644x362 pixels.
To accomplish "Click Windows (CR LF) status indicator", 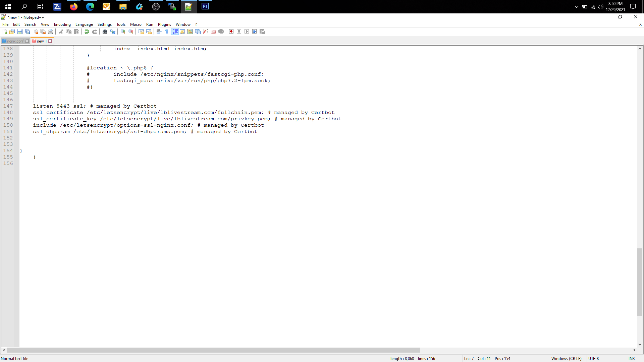I will point(567,358).
